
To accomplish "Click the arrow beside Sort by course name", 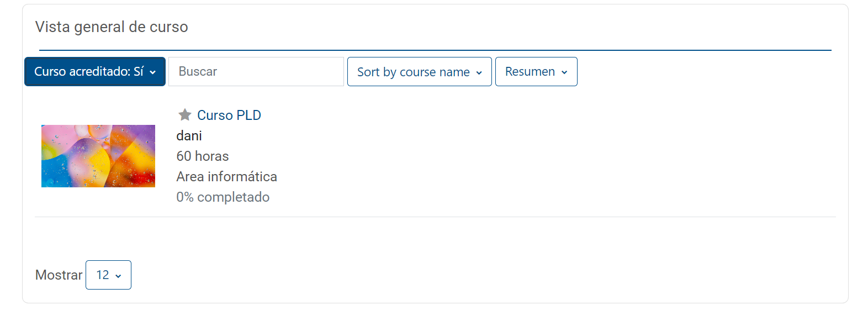I will (x=479, y=73).
